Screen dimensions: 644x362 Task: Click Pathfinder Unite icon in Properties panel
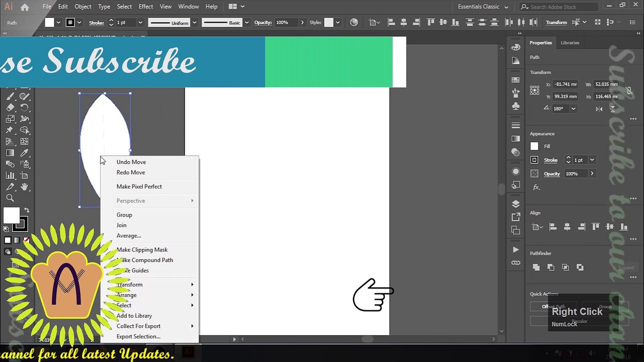tap(536, 267)
